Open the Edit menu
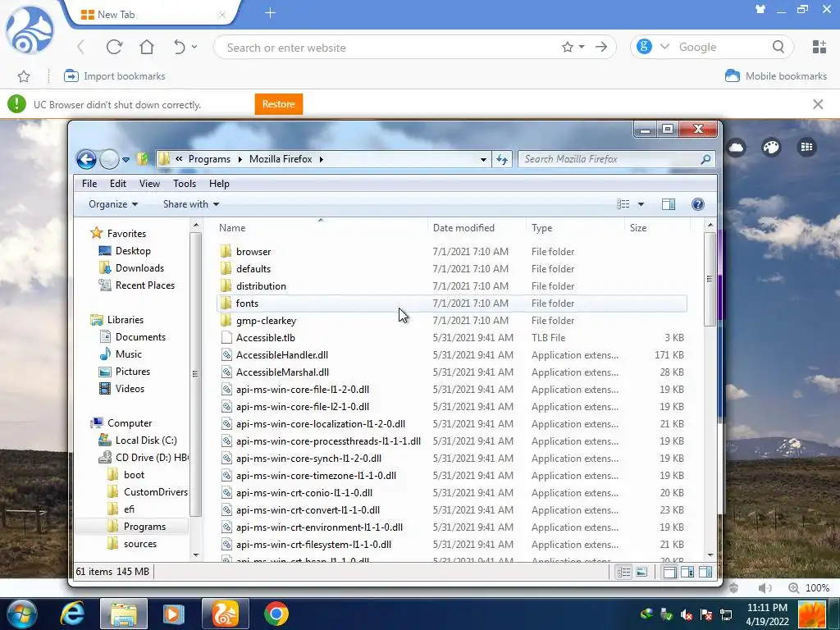Viewport: 840px width, 630px height. point(118,183)
